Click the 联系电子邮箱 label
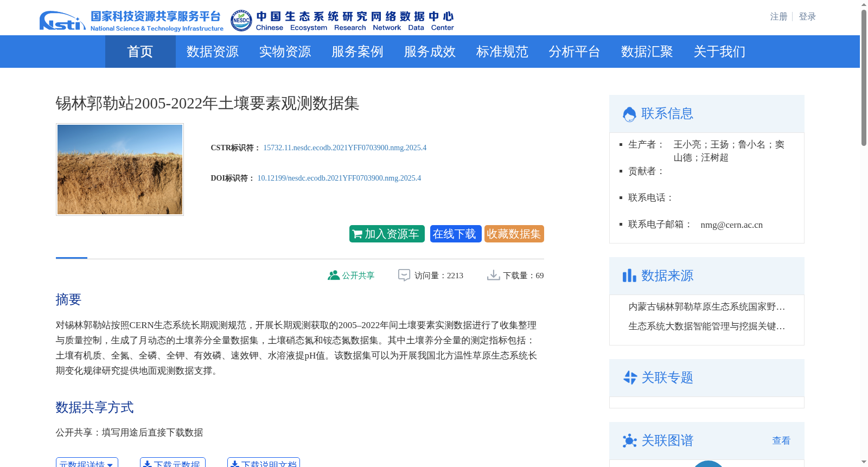 [x=660, y=225]
